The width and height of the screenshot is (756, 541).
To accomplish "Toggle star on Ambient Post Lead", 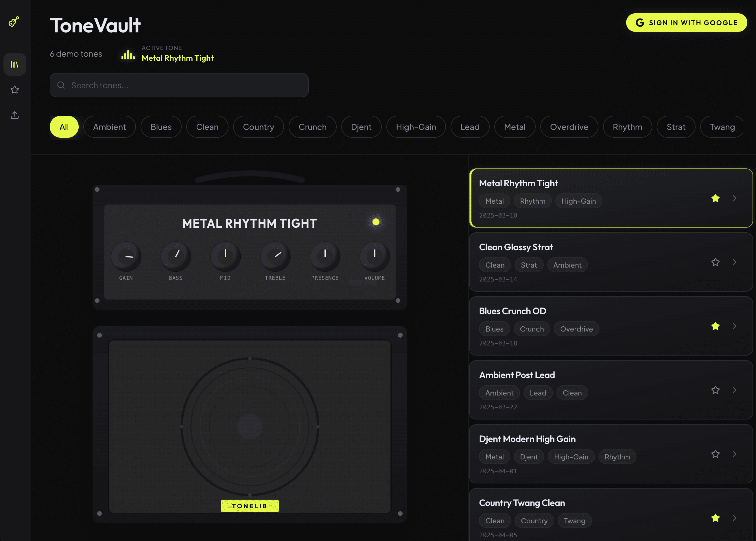I will (716, 390).
